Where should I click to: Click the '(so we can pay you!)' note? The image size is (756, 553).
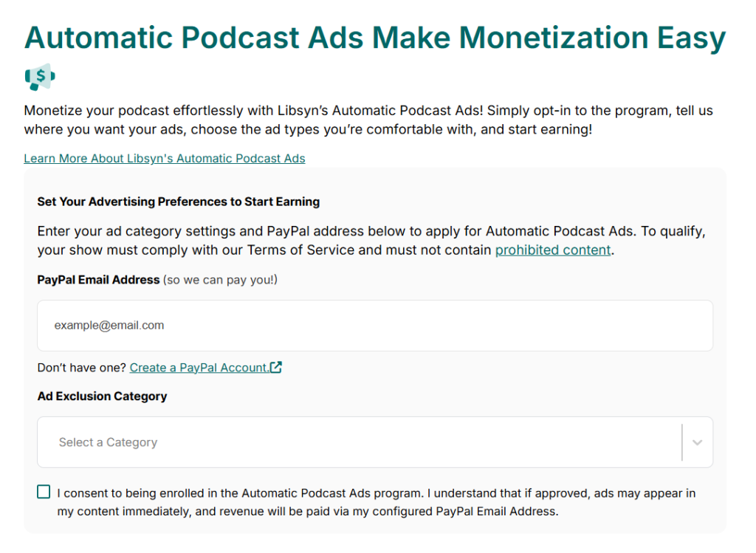220,280
